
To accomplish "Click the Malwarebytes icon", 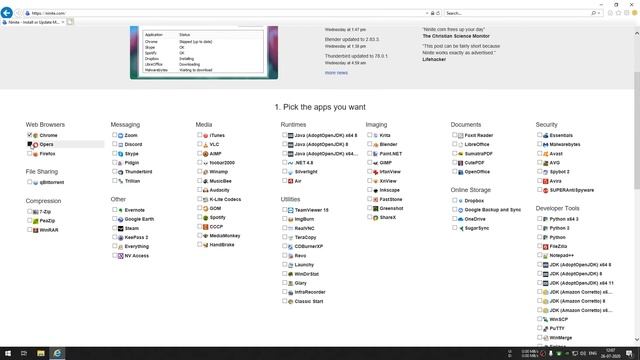I will point(545,144).
